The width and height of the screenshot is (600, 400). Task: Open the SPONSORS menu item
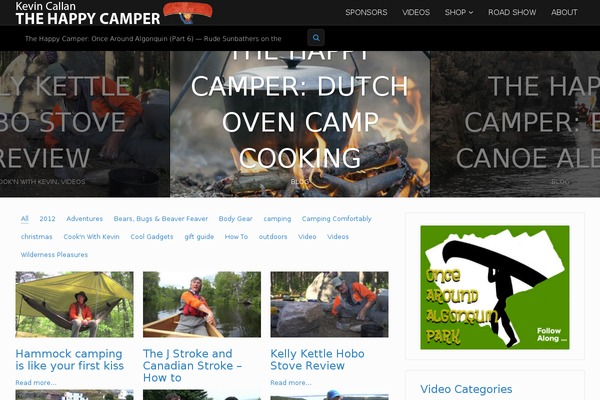click(366, 12)
